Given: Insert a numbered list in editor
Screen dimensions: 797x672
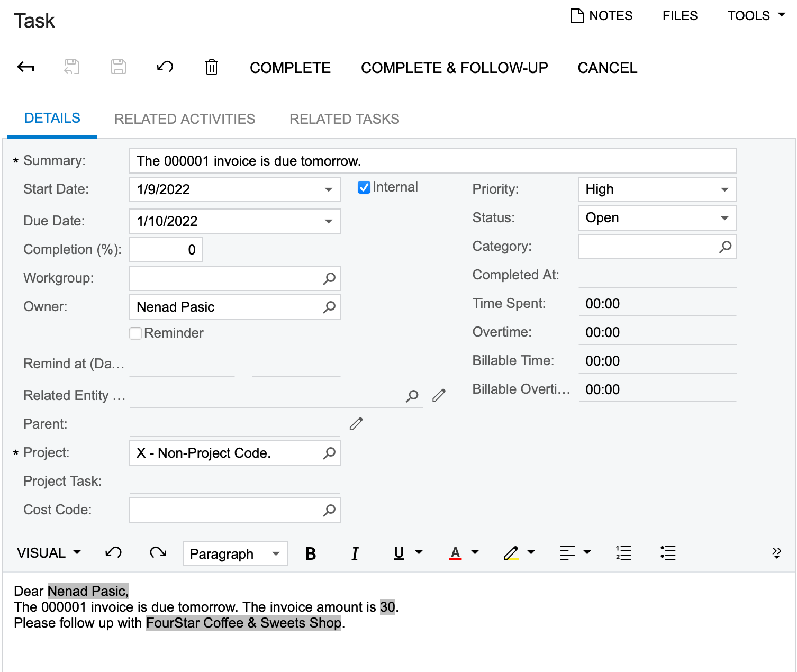Looking at the screenshot, I should click(x=623, y=553).
